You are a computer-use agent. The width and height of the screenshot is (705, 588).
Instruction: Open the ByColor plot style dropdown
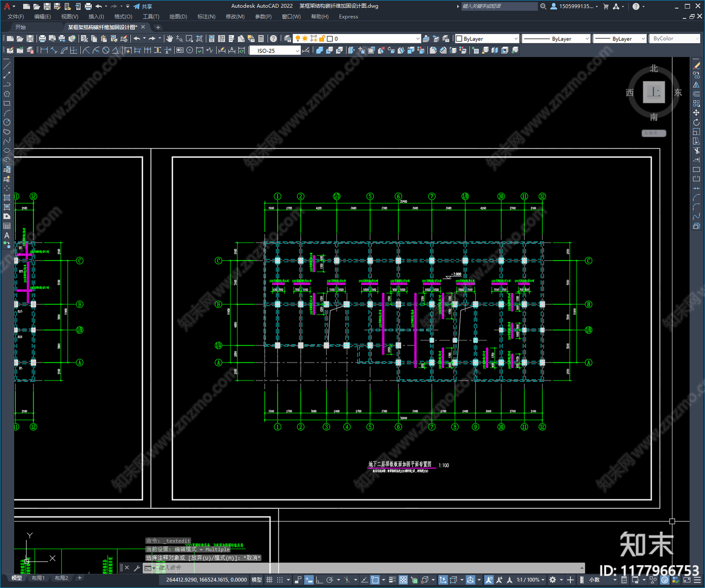(x=674, y=39)
